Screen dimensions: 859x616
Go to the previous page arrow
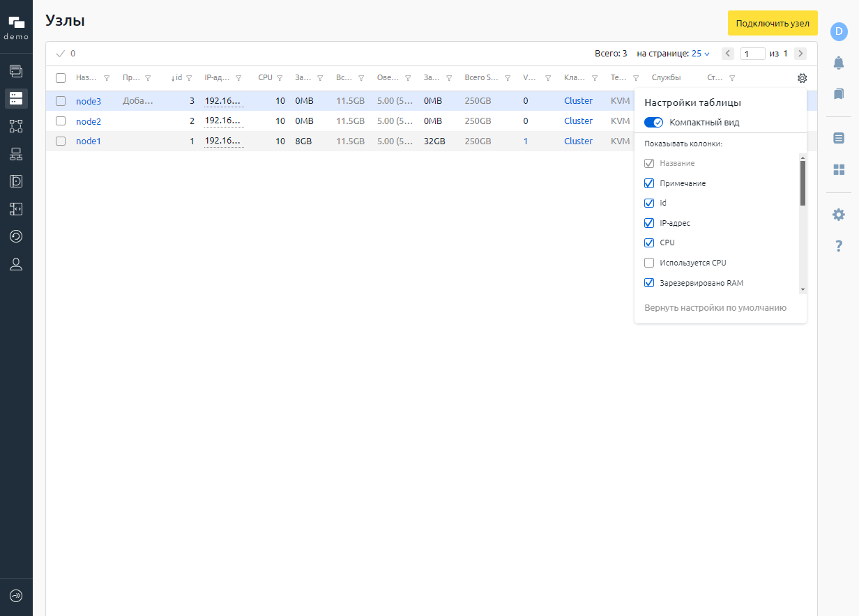pyautogui.click(x=728, y=54)
